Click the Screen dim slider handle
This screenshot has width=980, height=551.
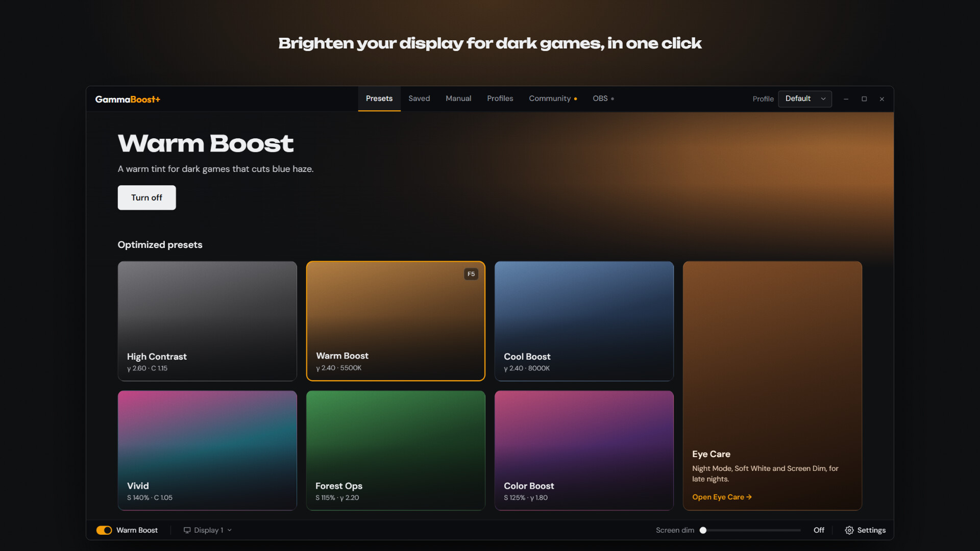(x=703, y=530)
